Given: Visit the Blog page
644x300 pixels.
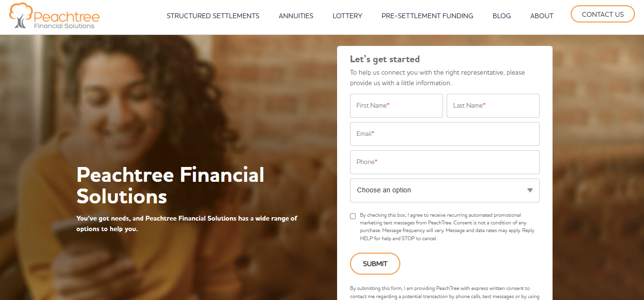Looking at the screenshot, I should [x=501, y=16].
